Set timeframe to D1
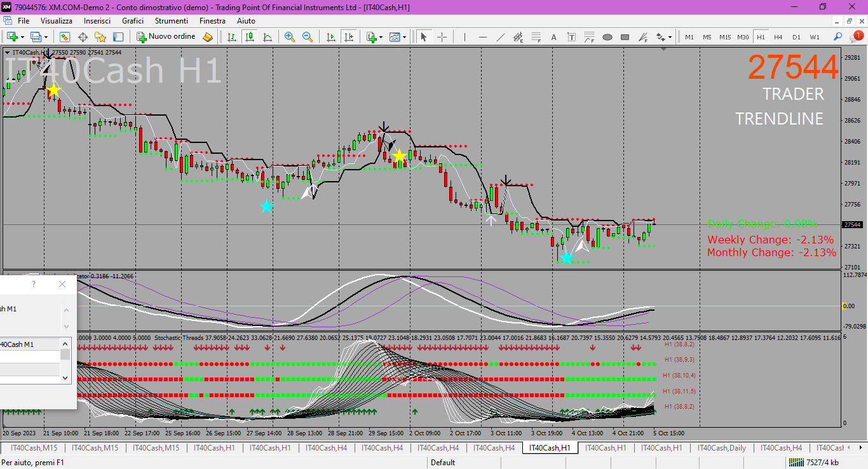 click(x=796, y=37)
